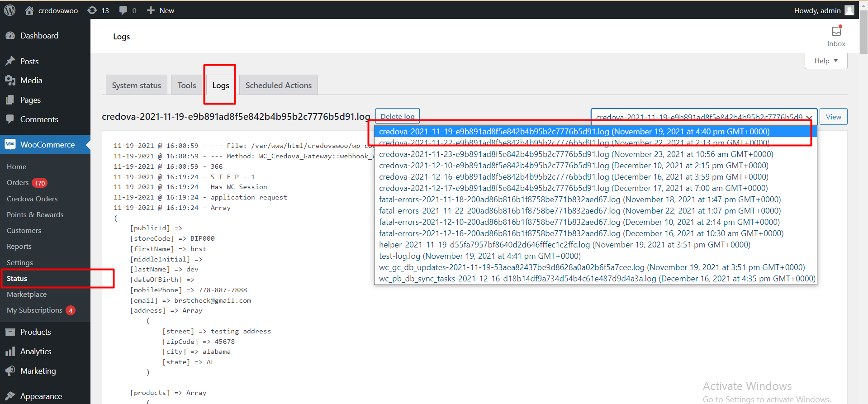Open My Subscriptions submenu

[x=41, y=310]
